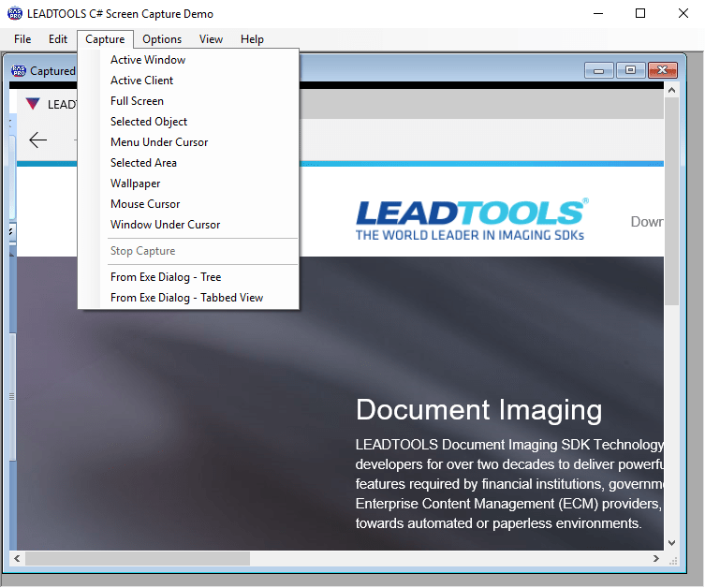
Task: Click the resize grip at window corner
Action: (673, 561)
